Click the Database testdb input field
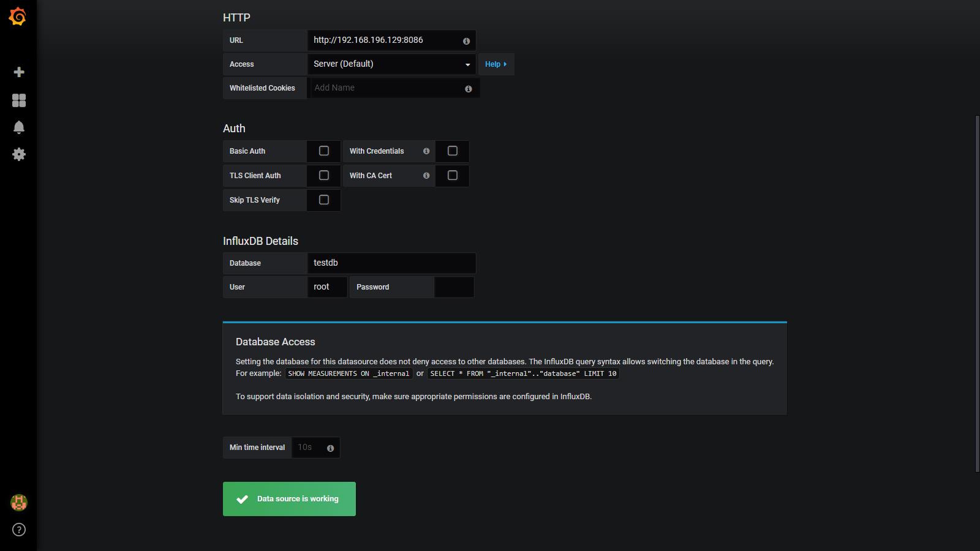This screenshot has height=551, width=980. point(391,263)
